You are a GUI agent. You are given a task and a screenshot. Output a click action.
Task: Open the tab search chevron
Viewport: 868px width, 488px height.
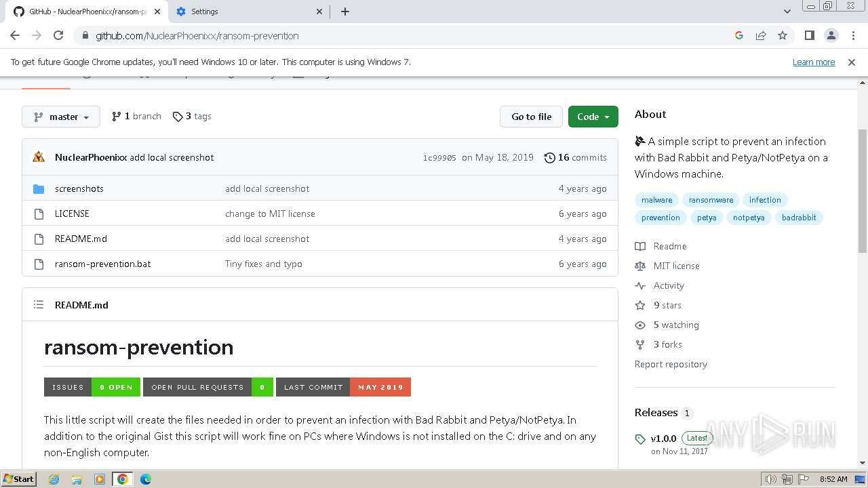(x=787, y=12)
